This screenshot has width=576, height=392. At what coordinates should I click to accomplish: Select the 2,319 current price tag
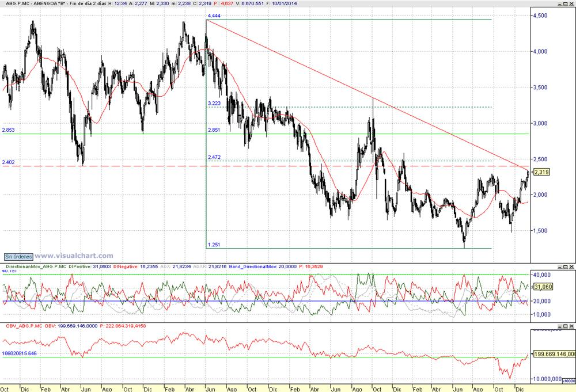coord(541,172)
